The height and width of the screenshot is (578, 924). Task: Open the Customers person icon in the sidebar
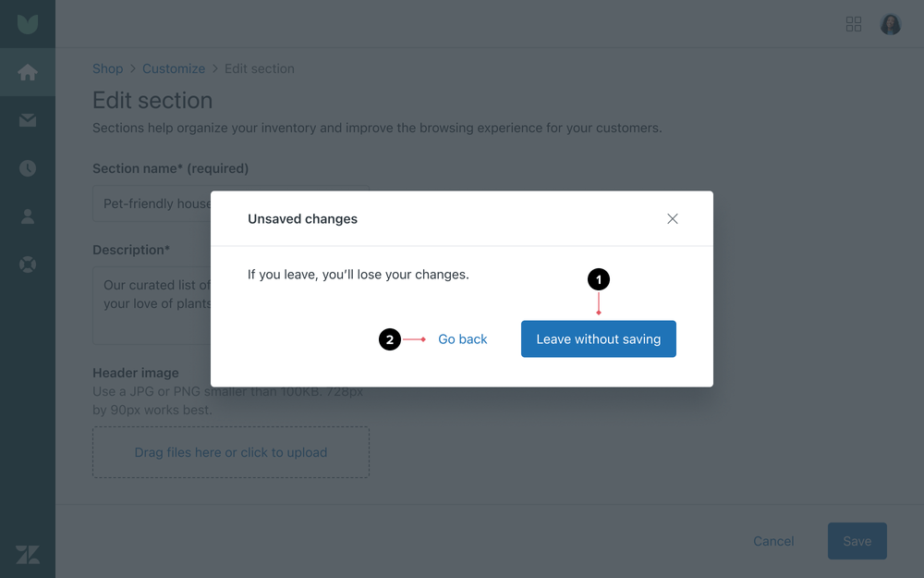pyautogui.click(x=27, y=216)
